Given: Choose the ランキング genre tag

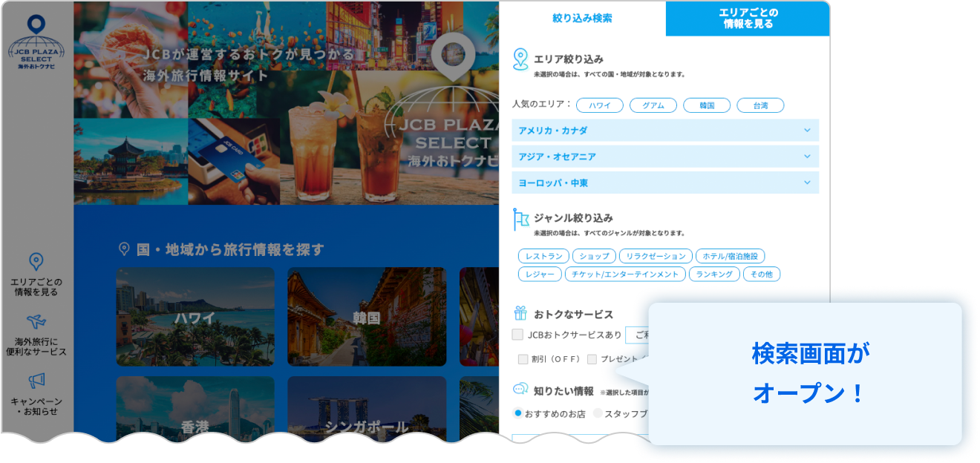Looking at the screenshot, I should [714, 275].
